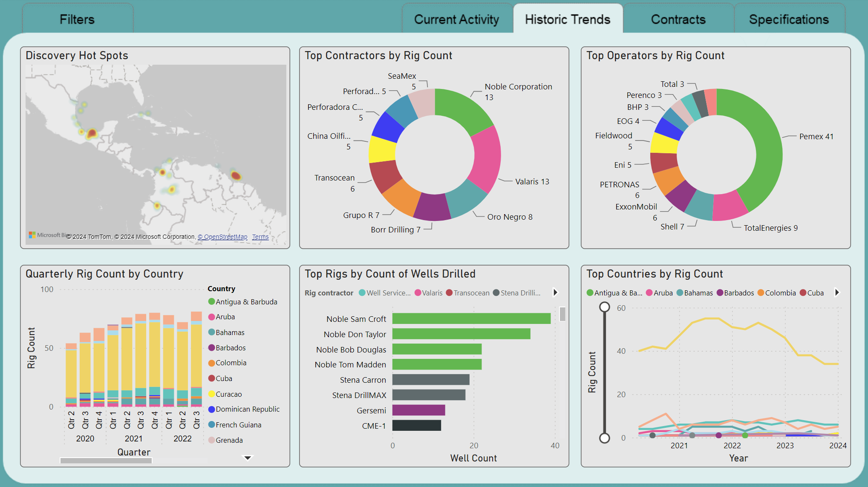Viewport: 868px width, 487px height.
Task: Switch to the Current Activity tab
Action: coord(456,20)
